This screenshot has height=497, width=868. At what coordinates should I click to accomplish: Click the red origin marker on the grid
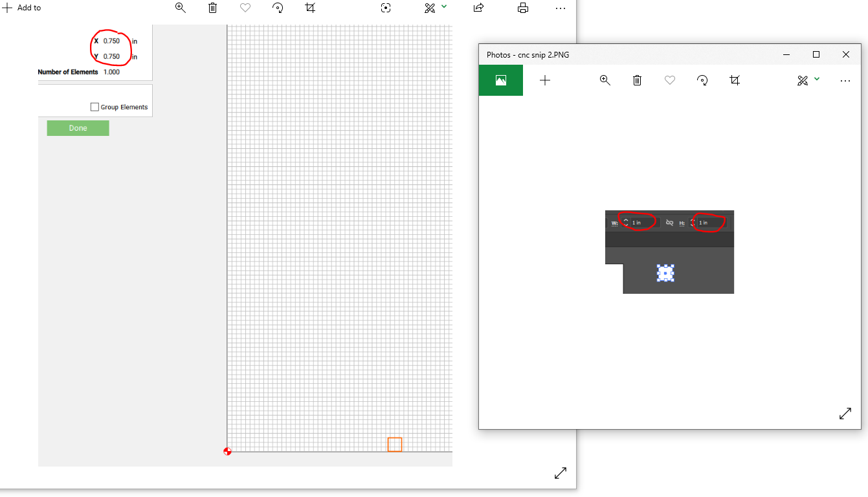click(x=227, y=451)
